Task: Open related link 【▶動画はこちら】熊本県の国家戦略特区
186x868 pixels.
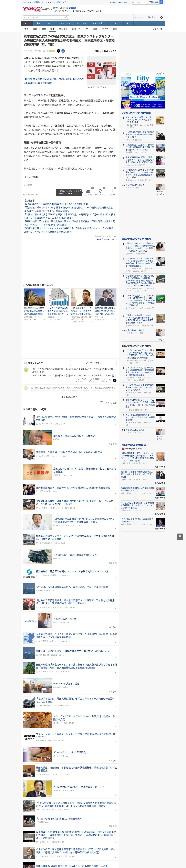Action: [x=56, y=204]
